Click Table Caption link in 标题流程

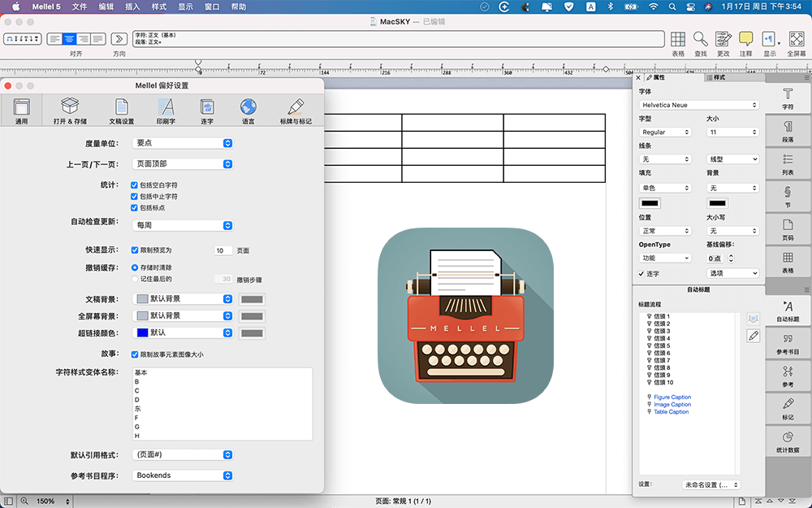[x=672, y=411]
